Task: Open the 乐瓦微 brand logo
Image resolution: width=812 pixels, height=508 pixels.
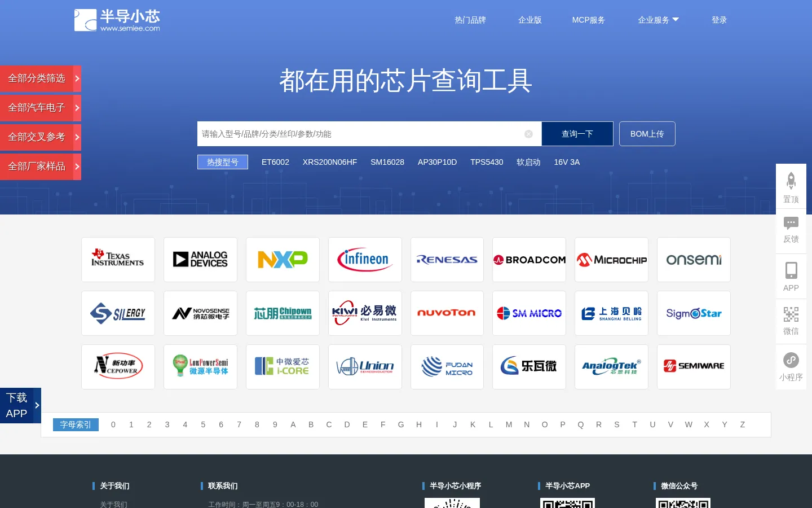Action: tap(529, 367)
